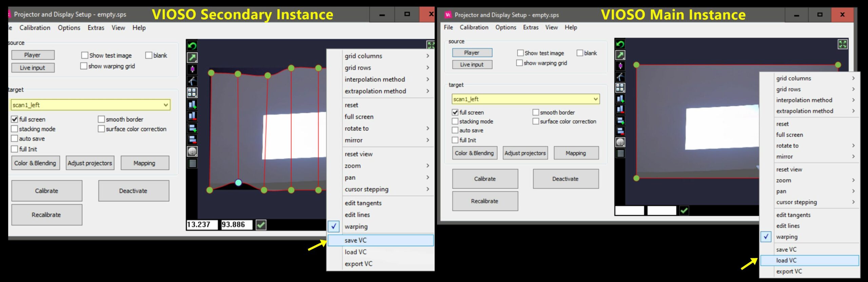Select the purple vertical handle tool in Main Instance
The image size is (868, 282).
(x=620, y=66)
